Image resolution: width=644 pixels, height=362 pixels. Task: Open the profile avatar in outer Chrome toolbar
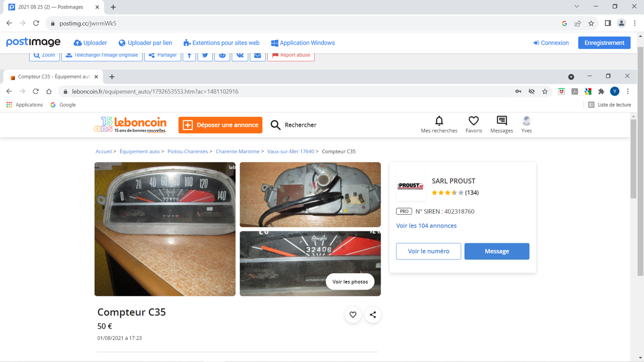tap(621, 23)
